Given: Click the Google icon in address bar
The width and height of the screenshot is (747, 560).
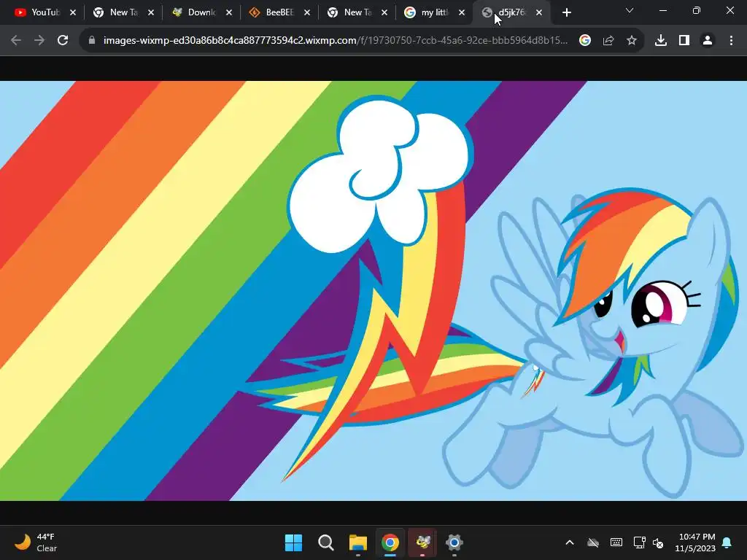Looking at the screenshot, I should (585, 41).
